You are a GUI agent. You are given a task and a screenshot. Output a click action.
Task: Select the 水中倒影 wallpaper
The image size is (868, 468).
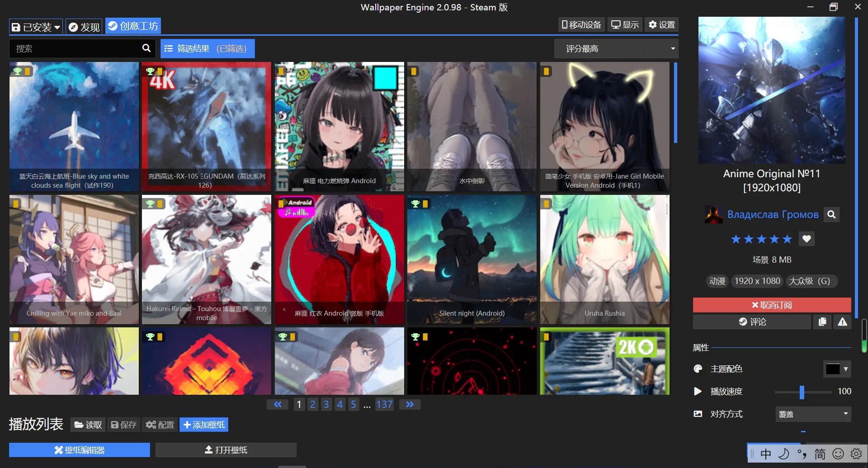(472, 127)
